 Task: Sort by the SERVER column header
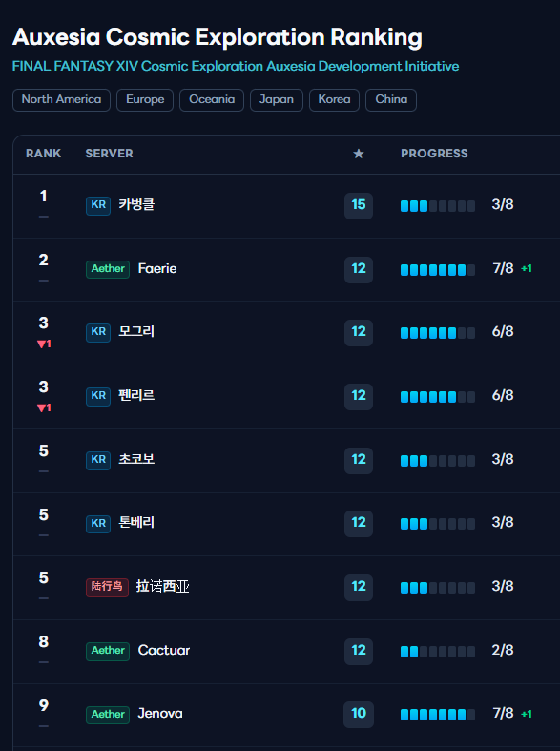pos(109,154)
